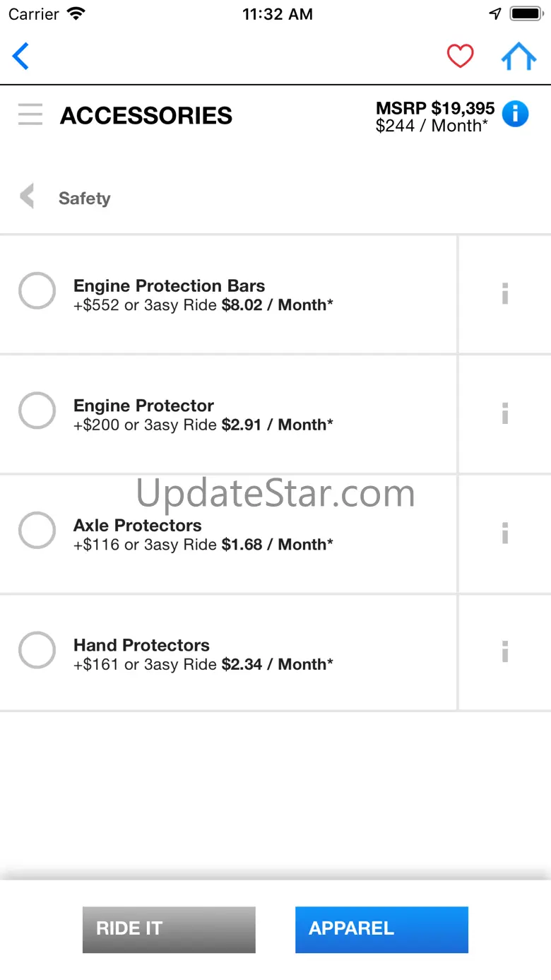The width and height of the screenshot is (551, 980).
Task: Select the Axle Protectors radio button
Action: [37, 531]
